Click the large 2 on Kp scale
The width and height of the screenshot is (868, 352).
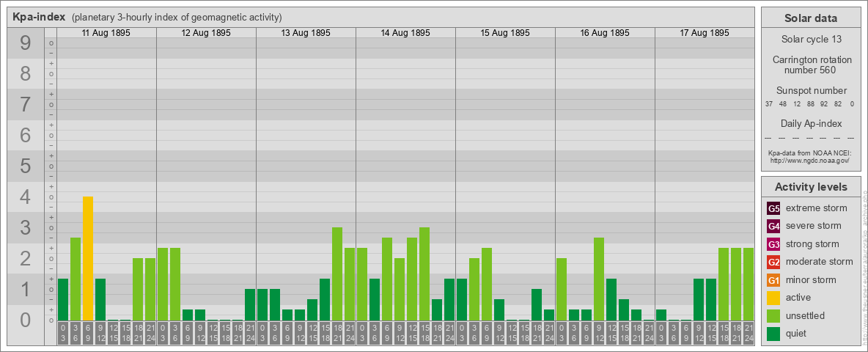coord(26,258)
